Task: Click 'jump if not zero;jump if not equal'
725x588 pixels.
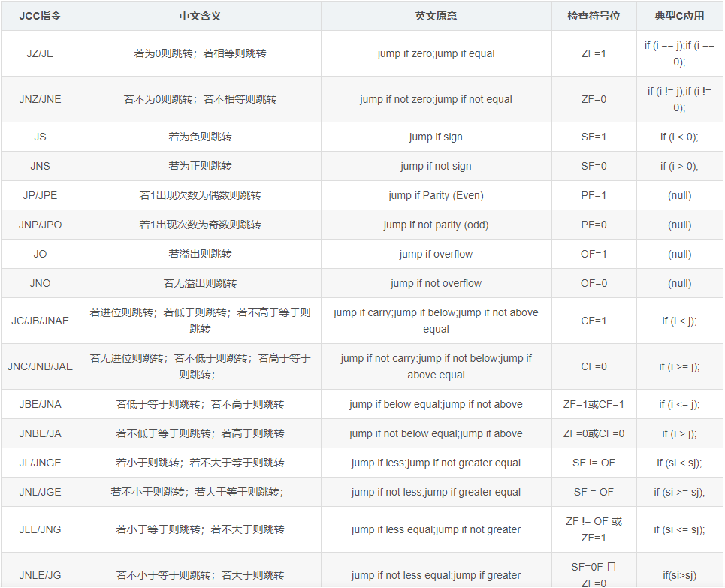Action: (436, 99)
